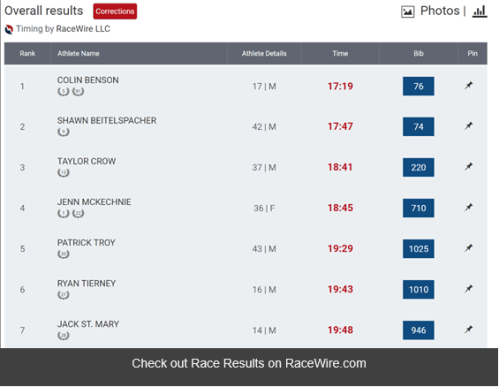Open bib number 220 badge
The height and width of the screenshot is (387, 499).
tap(418, 167)
